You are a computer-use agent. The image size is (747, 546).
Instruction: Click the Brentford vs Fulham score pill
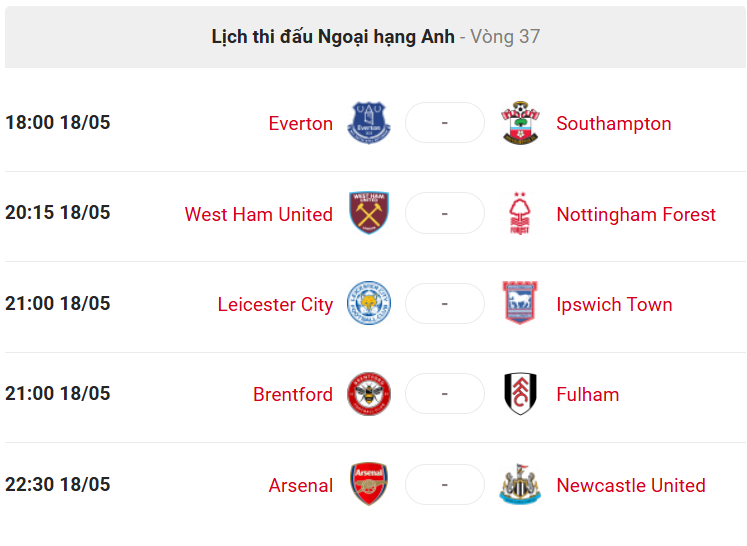click(445, 394)
